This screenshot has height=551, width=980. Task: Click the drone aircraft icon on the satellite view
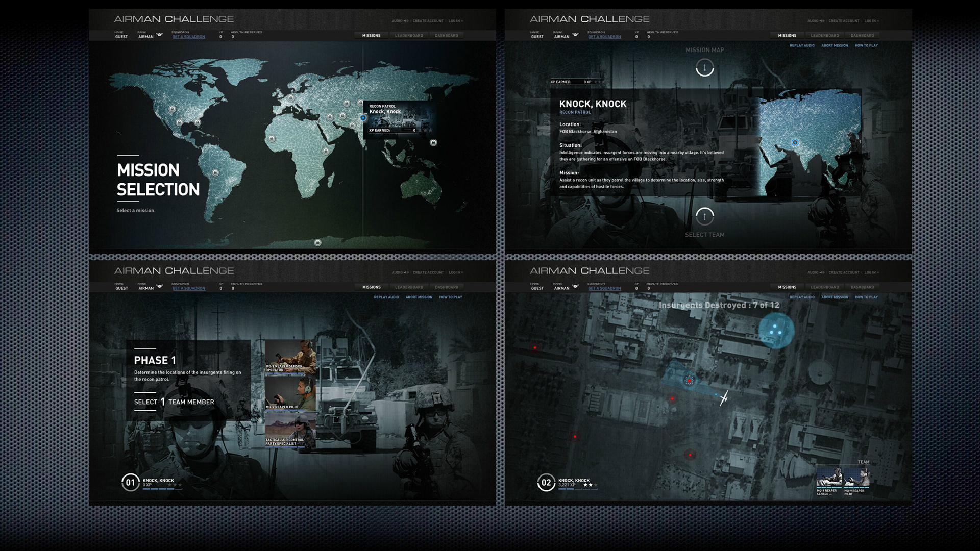[723, 398]
